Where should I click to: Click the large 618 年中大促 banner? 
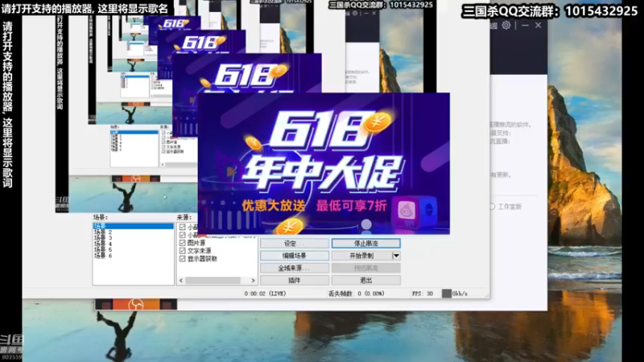point(324,163)
